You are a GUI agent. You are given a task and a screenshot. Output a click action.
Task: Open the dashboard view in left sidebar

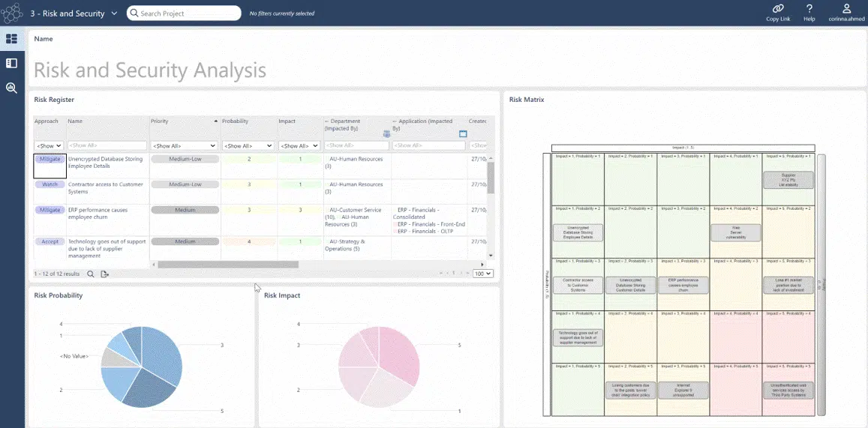[x=11, y=39]
